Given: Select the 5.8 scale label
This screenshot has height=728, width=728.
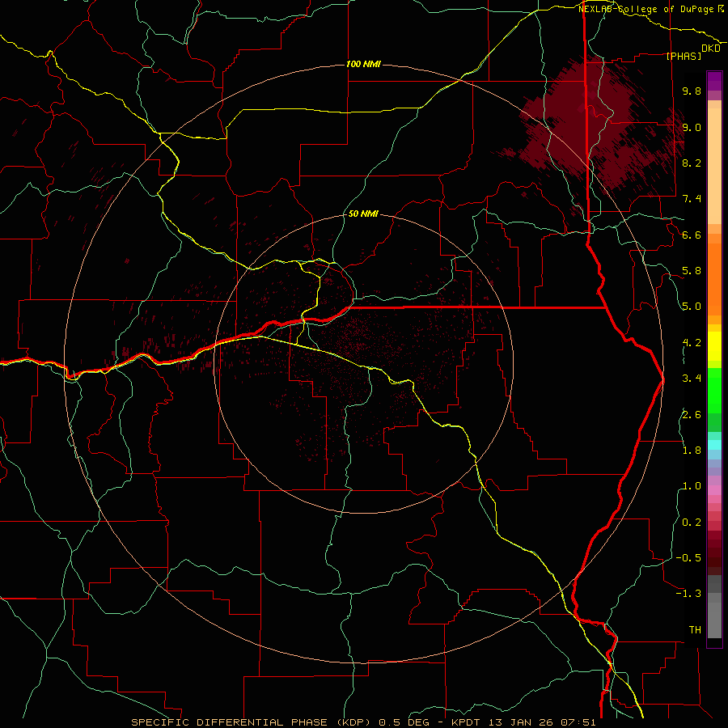Looking at the screenshot, I should (692, 271).
